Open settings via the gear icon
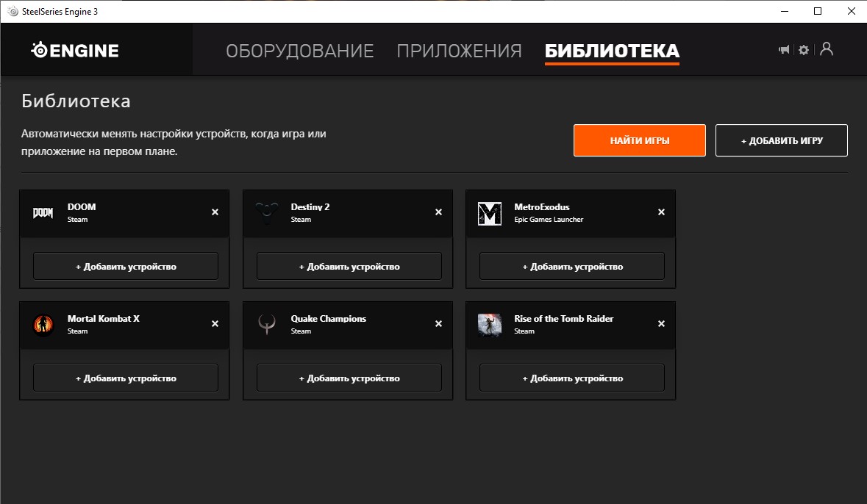867x504 pixels. click(804, 50)
